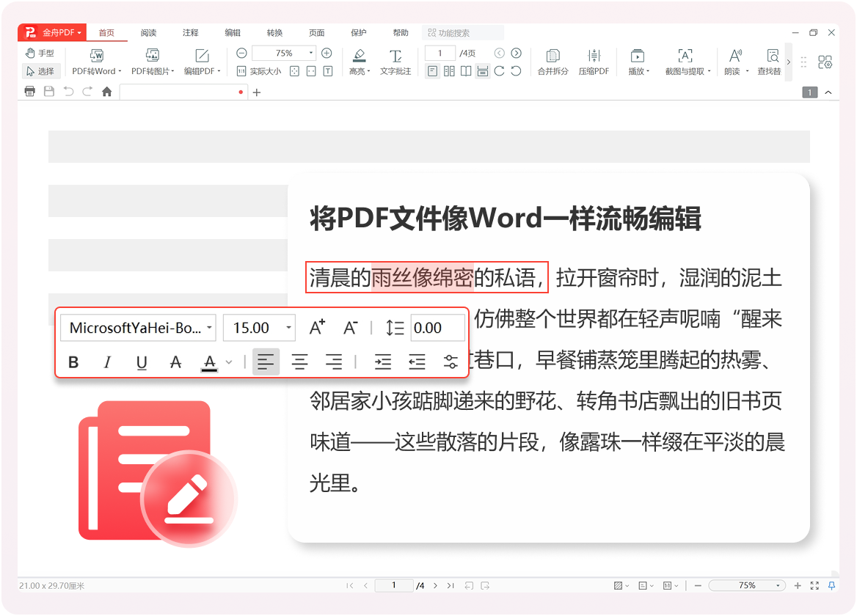This screenshot has height=616, width=857.
Task: Click the toolbar zoom-out minus circle
Action: tap(241, 53)
